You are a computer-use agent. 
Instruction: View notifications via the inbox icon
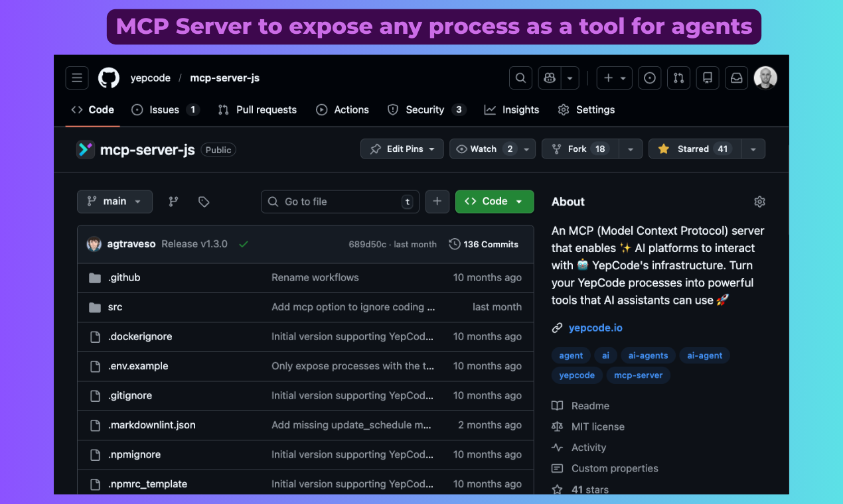click(736, 78)
